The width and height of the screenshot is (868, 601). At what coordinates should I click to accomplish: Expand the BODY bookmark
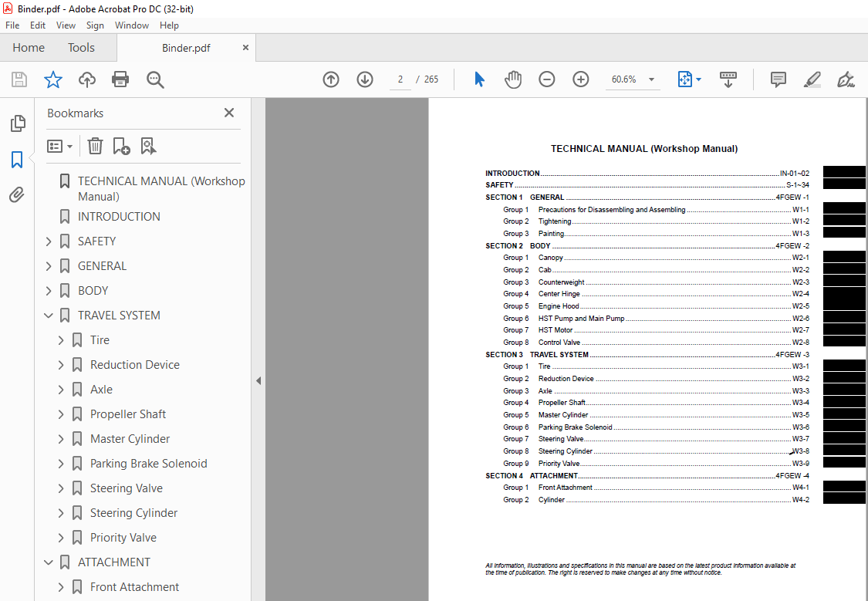click(x=49, y=291)
